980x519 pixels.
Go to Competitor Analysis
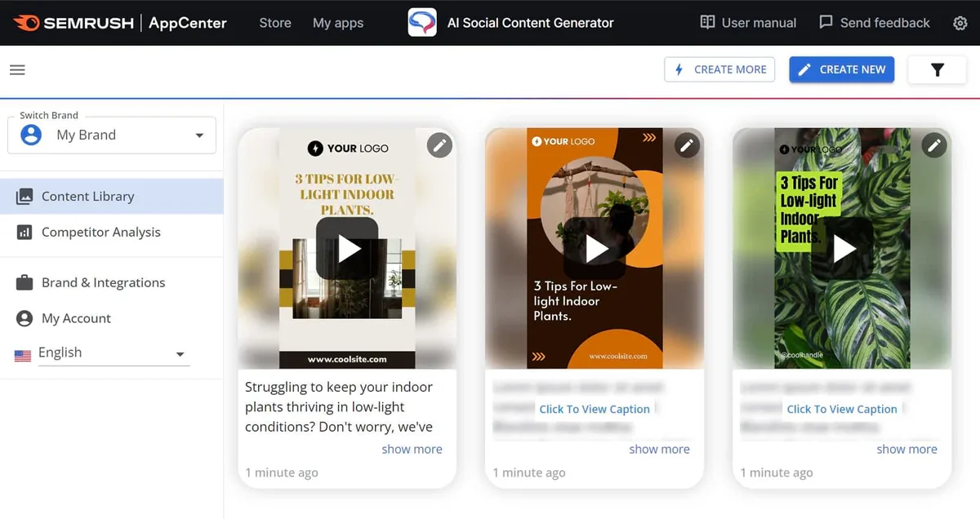pos(112,233)
